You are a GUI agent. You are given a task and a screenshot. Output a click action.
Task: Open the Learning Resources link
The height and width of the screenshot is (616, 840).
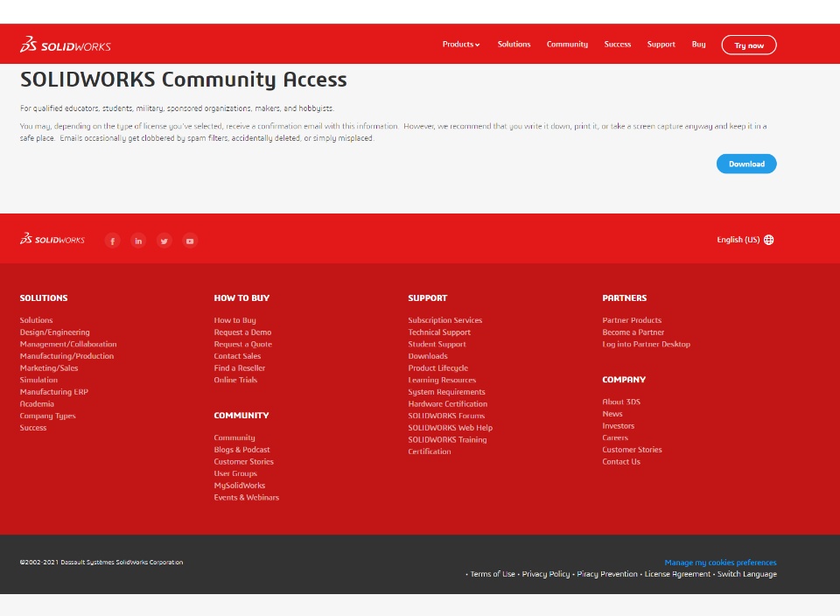coord(442,380)
